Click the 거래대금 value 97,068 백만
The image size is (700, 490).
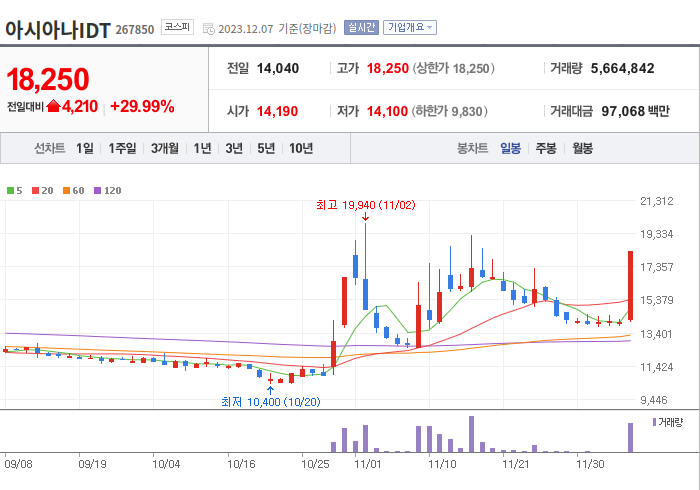click(x=635, y=111)
